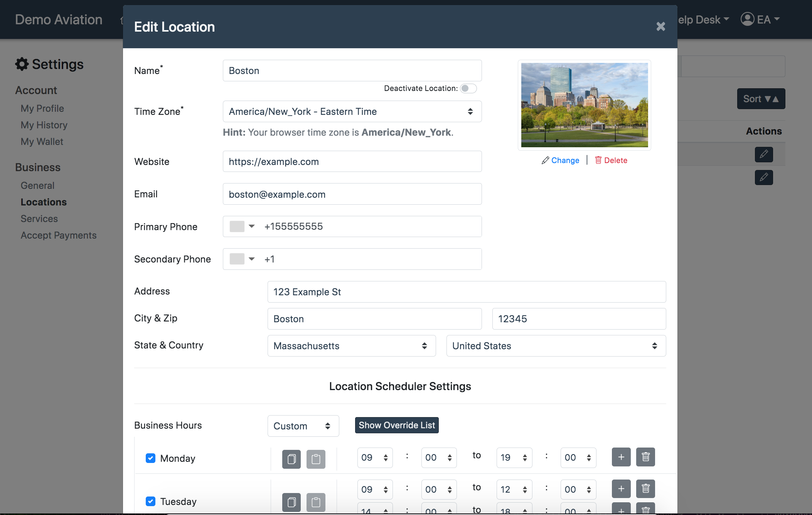Delete Tuesday's first time slot
812x515 pixels.
pos(645,489)
